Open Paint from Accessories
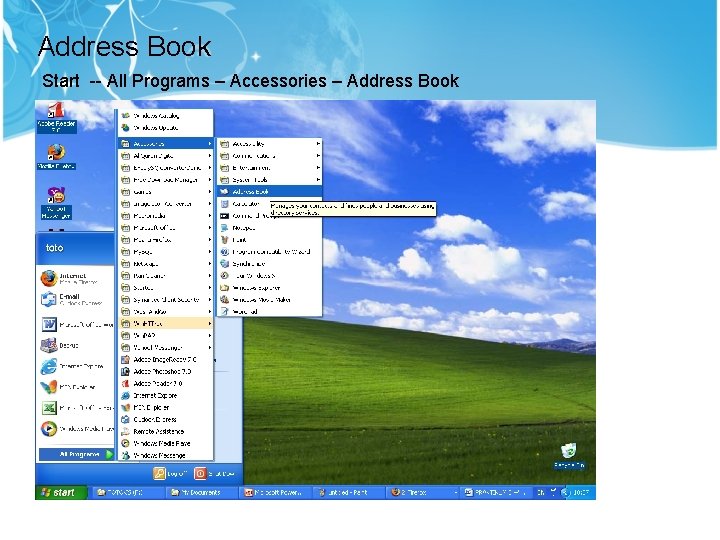 [270, 240]
